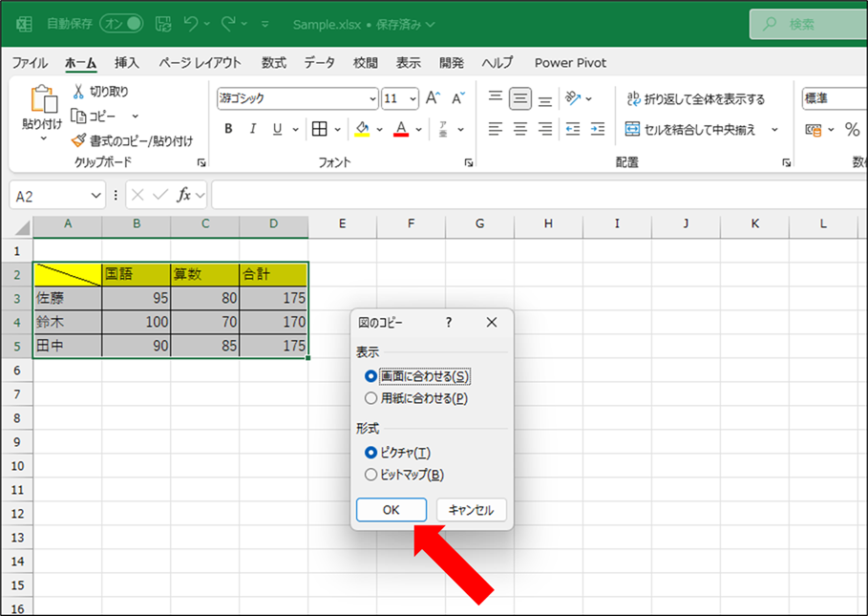Select the 用紙に合わせる radio button

coord(371,398)
